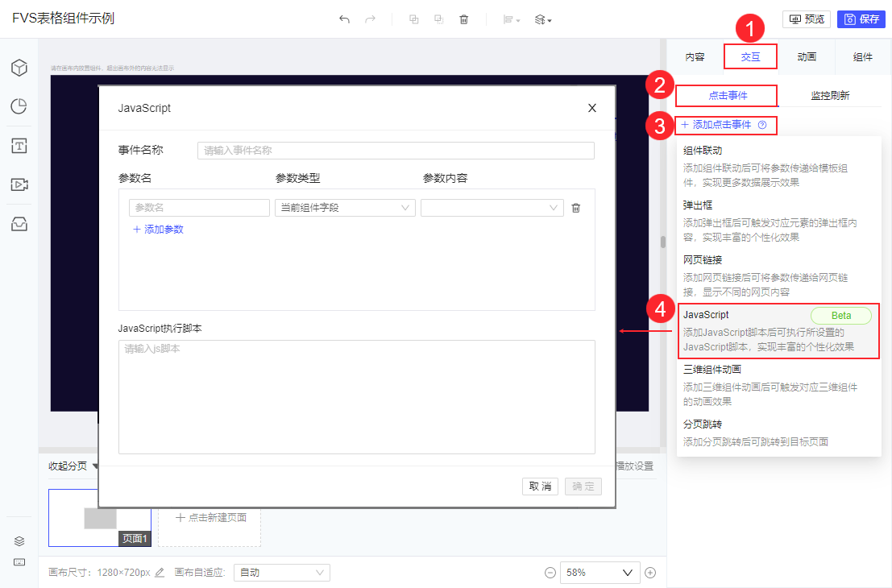Click the 添加参数 link
Screen dimensions: 892x588
[158, 230]
